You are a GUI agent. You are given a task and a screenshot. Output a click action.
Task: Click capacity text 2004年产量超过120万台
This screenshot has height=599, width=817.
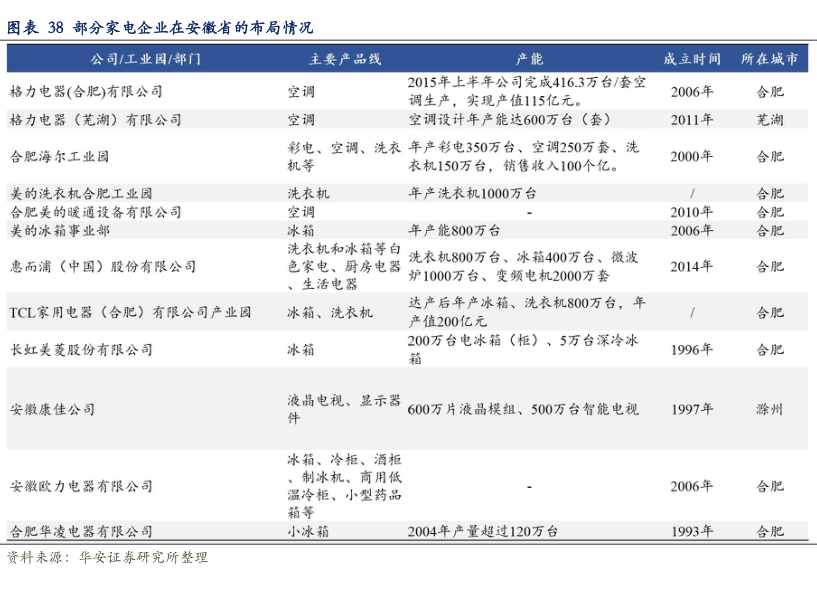[x=482, y=531]
